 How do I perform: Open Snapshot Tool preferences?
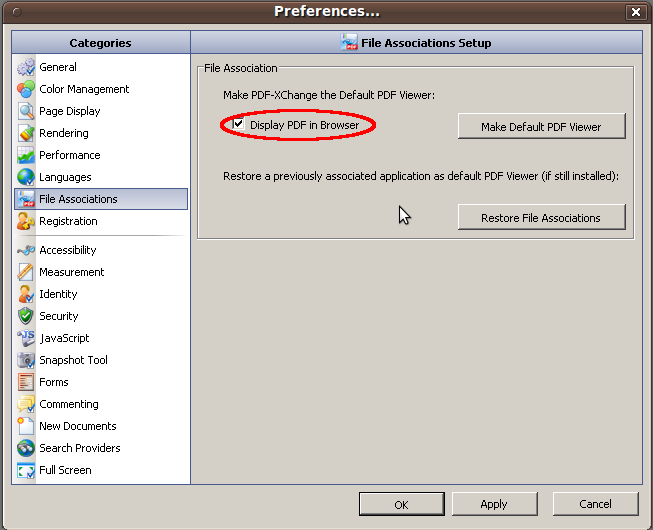(73, 360)
